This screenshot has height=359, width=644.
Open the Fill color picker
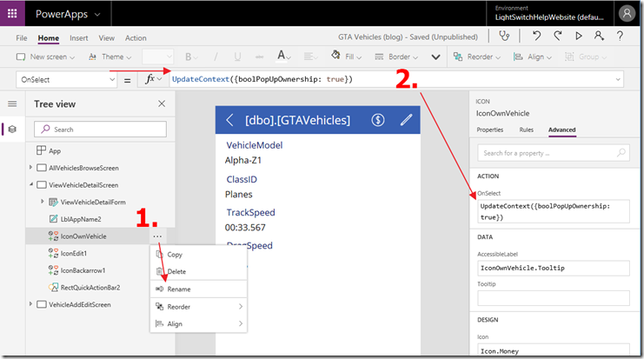[347, 57]
